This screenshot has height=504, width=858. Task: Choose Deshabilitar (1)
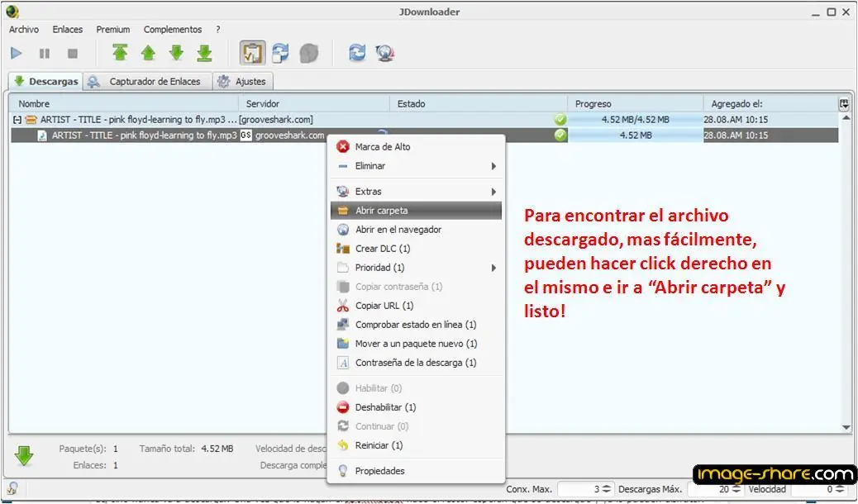click(416, 407)
